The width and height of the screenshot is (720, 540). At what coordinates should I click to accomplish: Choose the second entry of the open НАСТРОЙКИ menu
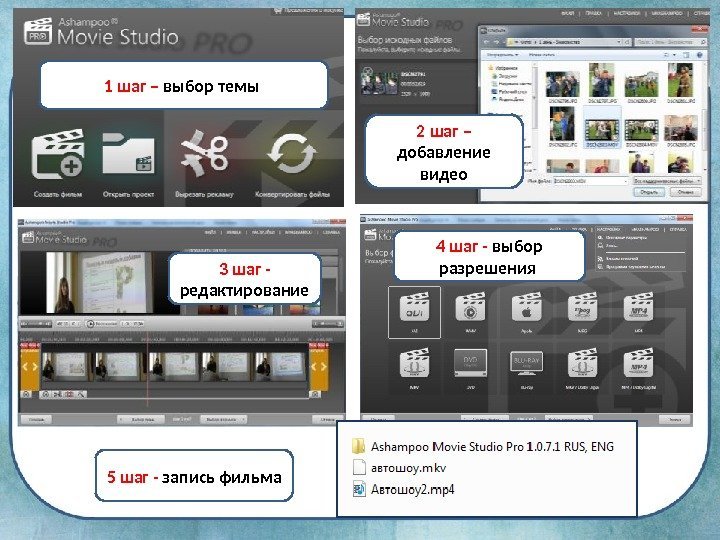(608, 246)
